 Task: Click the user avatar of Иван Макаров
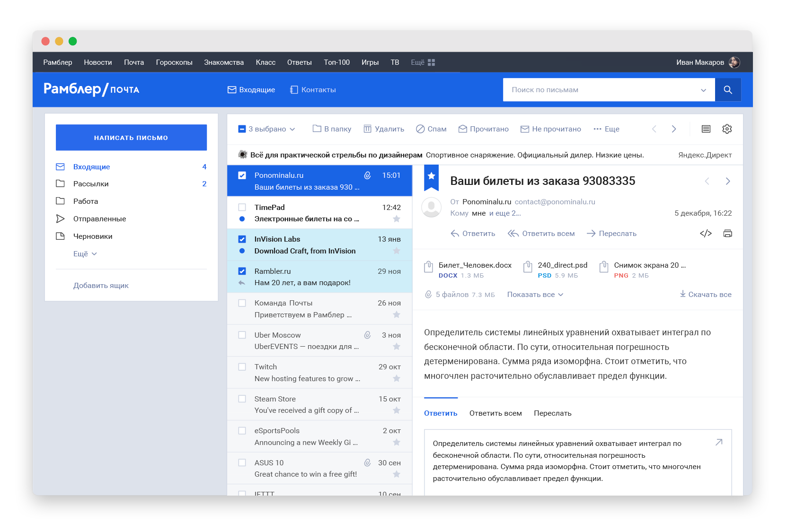[734, 62]
